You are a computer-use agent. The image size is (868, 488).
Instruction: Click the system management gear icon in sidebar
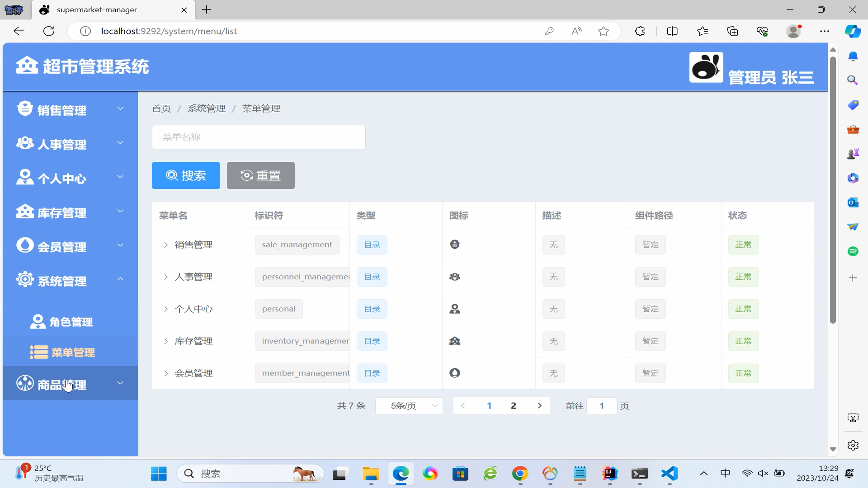click(x=25, y=279)
